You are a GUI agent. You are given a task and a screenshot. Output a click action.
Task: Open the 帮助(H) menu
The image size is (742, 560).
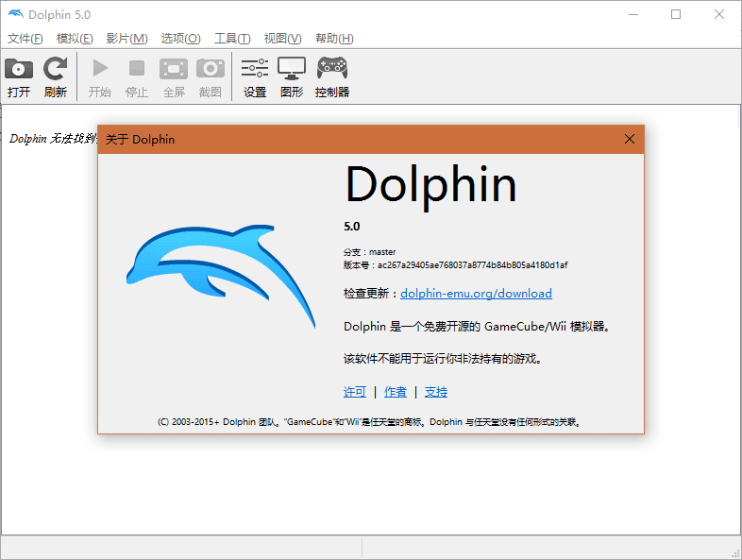point(334,39)
